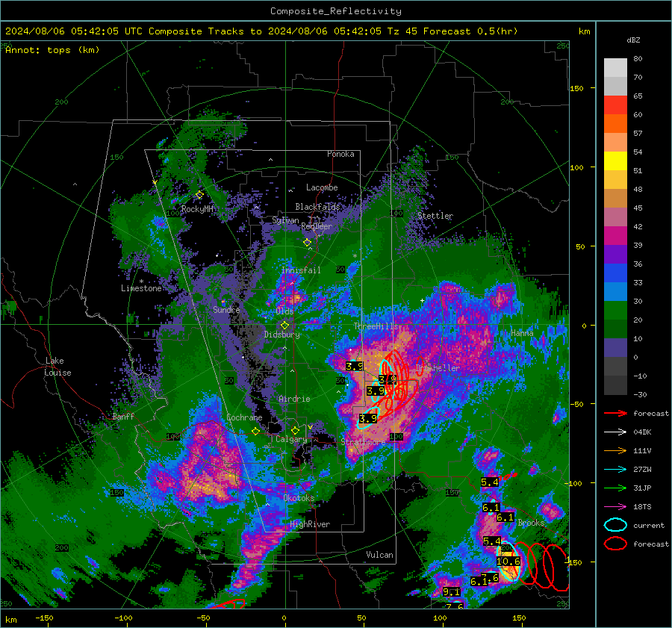Click the Stettler city label
Image resolution: width=672 pixels, height=628 pixels.
[x=435, y=216]
